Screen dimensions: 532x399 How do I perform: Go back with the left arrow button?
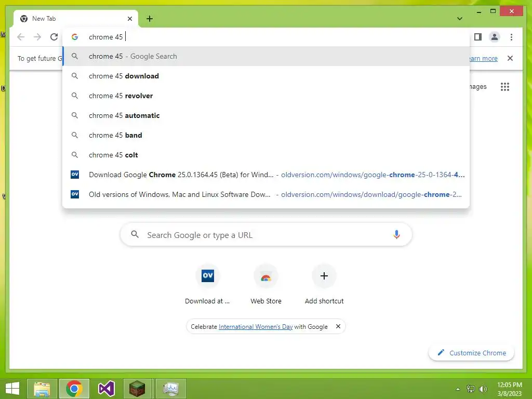point(21,37)
